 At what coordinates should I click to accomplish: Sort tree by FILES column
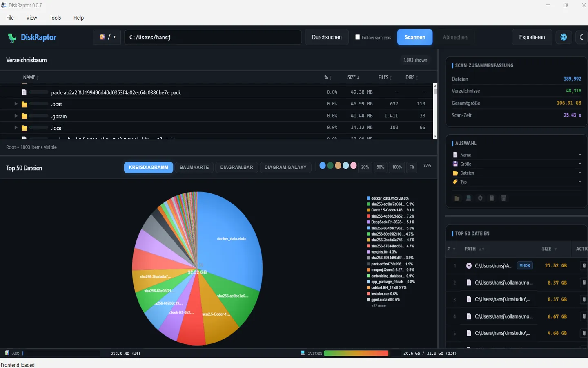tap(385, 77)
